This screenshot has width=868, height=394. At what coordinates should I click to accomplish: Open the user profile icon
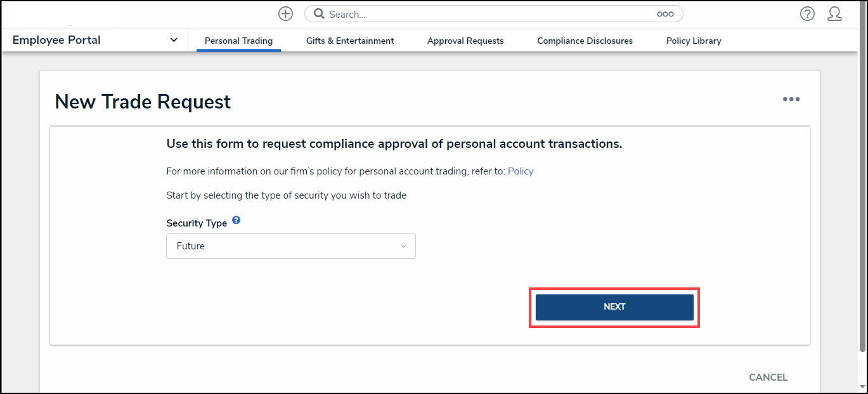point(834,14)
